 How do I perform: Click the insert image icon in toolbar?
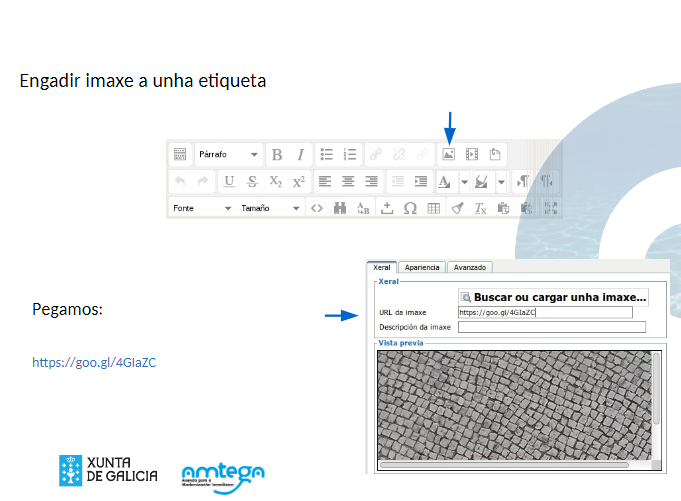449,155
